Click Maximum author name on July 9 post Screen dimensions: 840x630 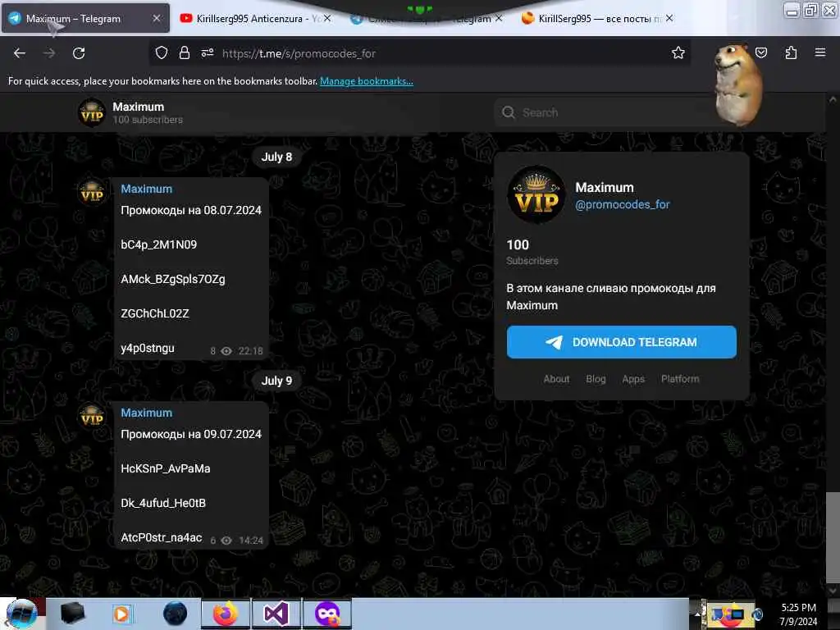tap(146, 413)
